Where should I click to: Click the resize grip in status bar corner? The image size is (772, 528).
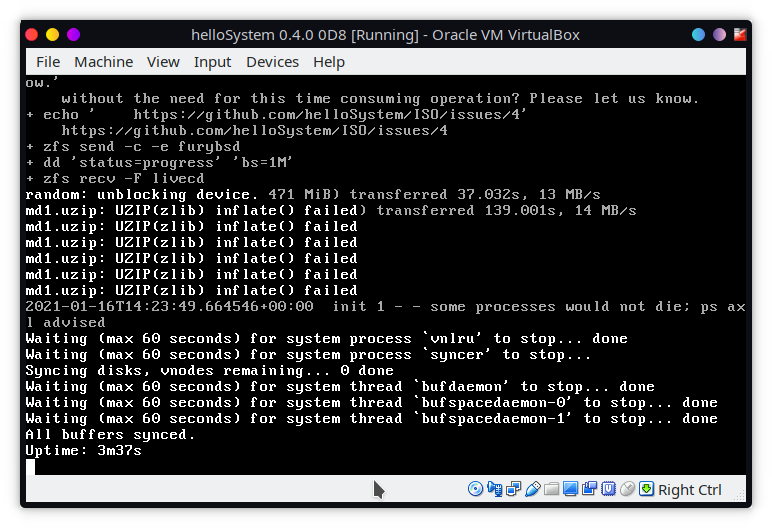pyautogui.click(x=740, y=495)
